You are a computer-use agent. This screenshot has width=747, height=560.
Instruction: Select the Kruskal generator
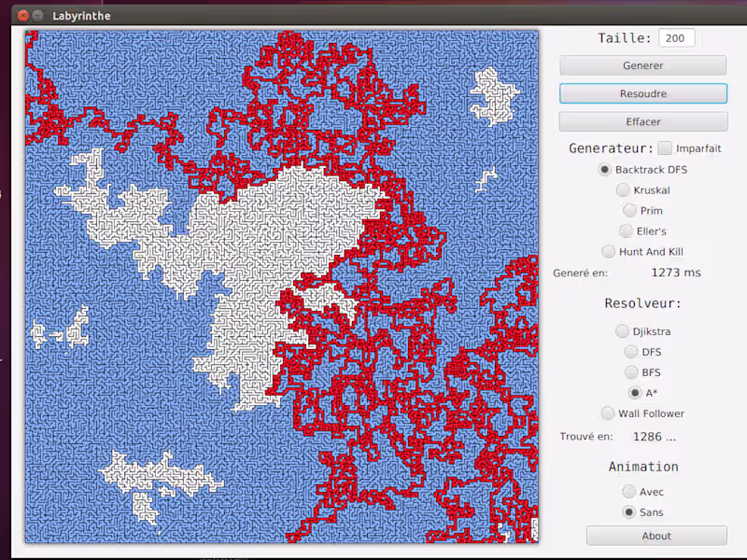(623, 189)
